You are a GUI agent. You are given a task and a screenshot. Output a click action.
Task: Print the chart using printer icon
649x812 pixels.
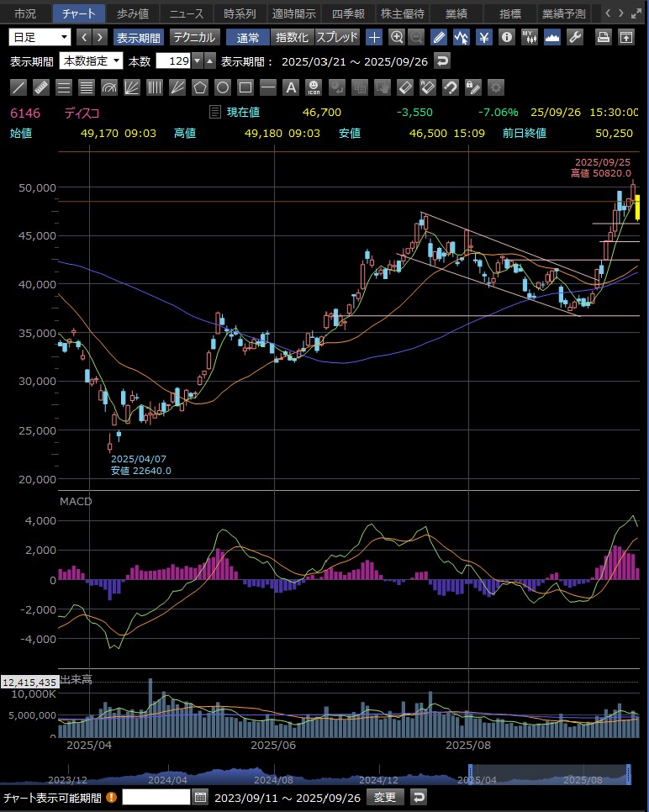click(x=603, y=37)
